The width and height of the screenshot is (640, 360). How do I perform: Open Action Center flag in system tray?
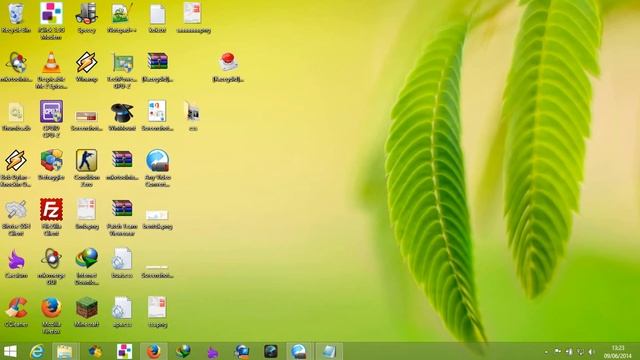tap(558, 352)
